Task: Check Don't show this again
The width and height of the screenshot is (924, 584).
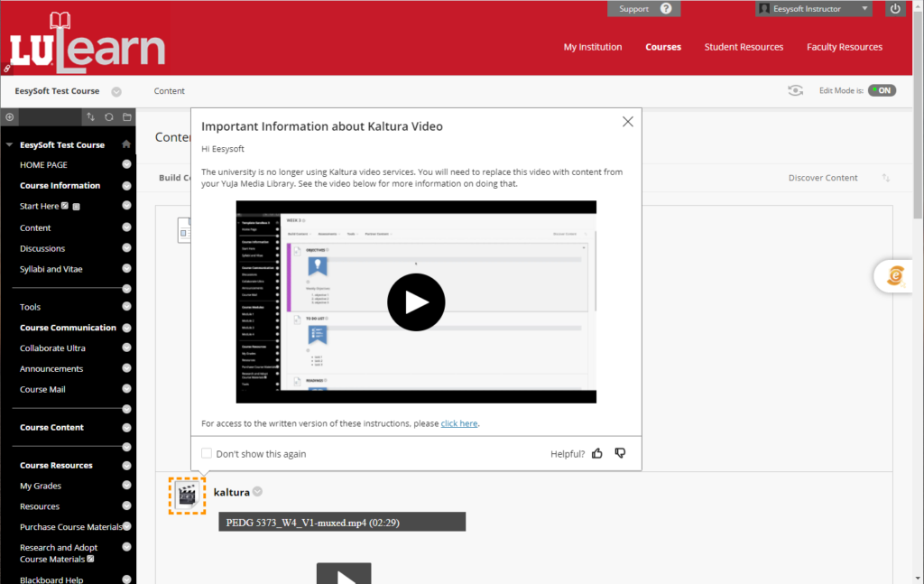Action: pos(207,453)
